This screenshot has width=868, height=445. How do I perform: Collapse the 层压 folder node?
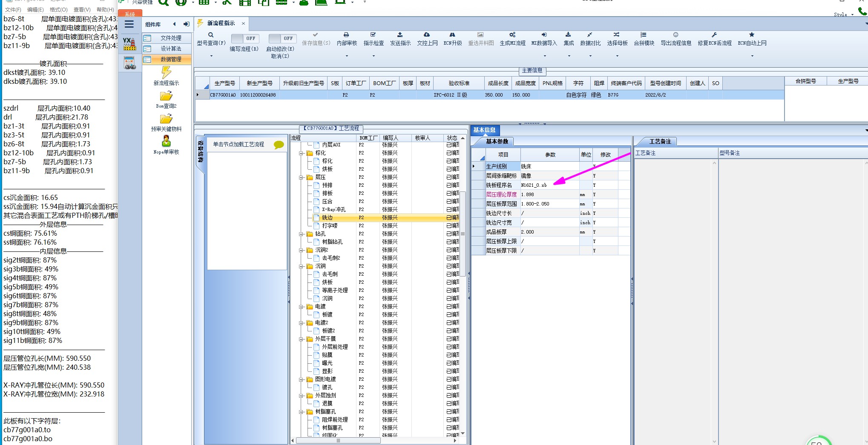pyautogui.click(x=302, y=177)
